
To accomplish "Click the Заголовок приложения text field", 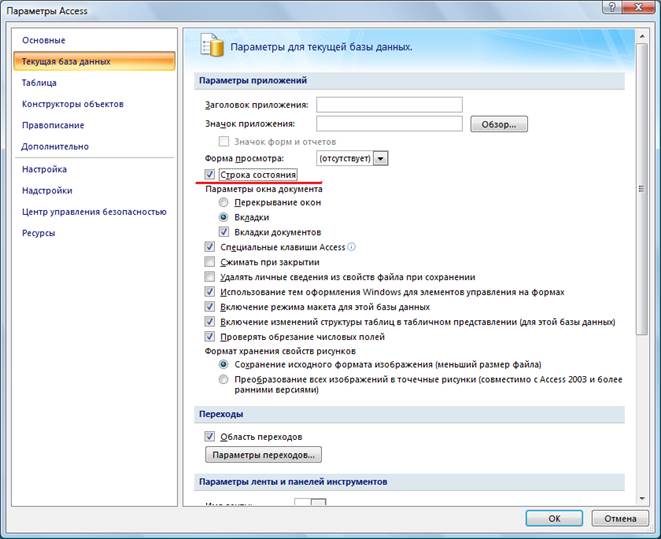I will (x=389, y=105).
